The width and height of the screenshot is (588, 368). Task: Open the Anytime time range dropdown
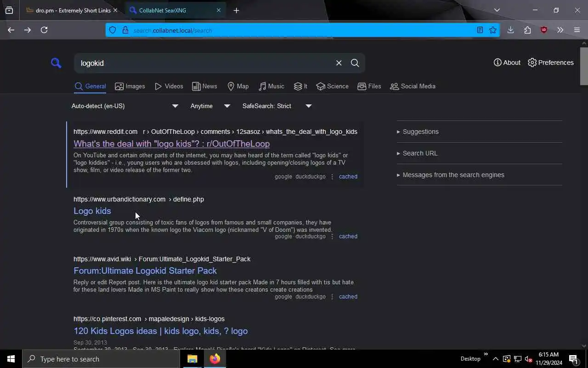[210, 106]
